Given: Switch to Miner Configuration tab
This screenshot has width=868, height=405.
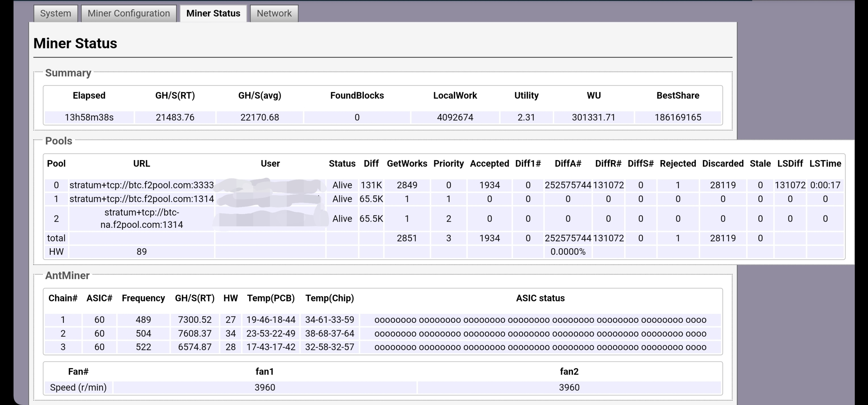Looking at the screenshot, I should pos(129,13).
